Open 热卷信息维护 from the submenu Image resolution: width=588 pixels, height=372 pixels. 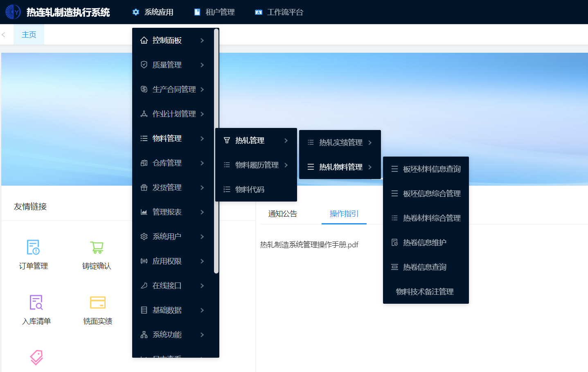point(424,243)
